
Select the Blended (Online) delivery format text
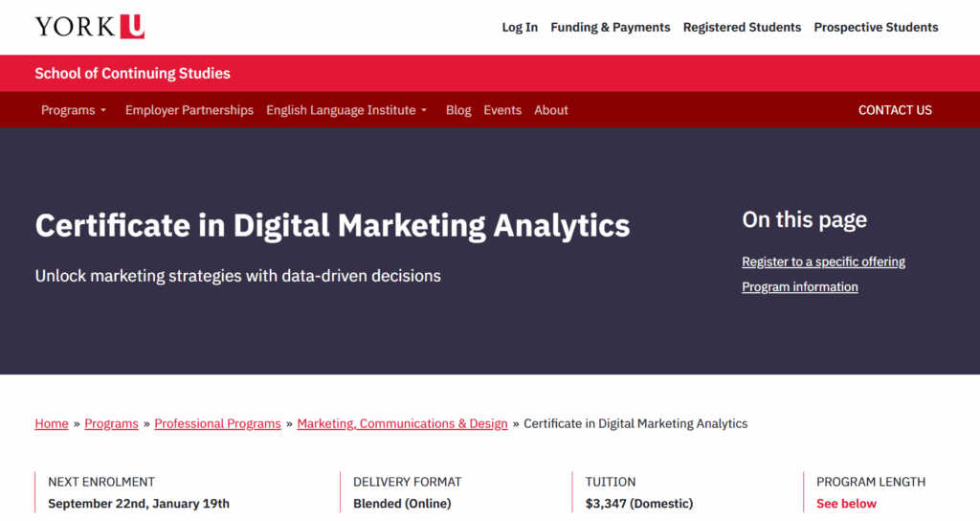pyautogui.click(x=402, y=504)
